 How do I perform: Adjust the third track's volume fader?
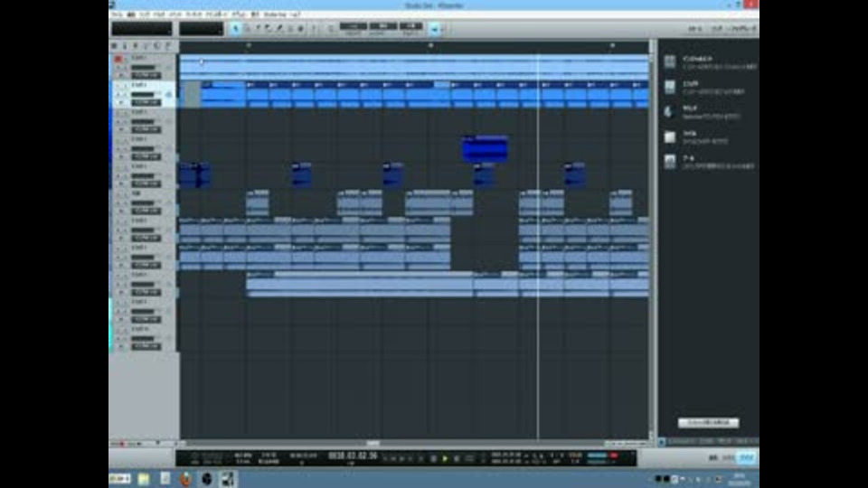pos(143,122)
